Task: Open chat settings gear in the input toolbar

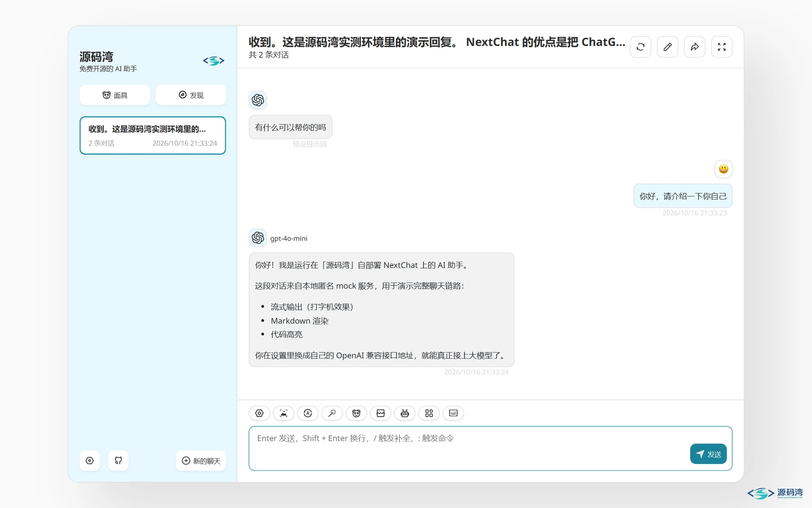Action: 259,413
